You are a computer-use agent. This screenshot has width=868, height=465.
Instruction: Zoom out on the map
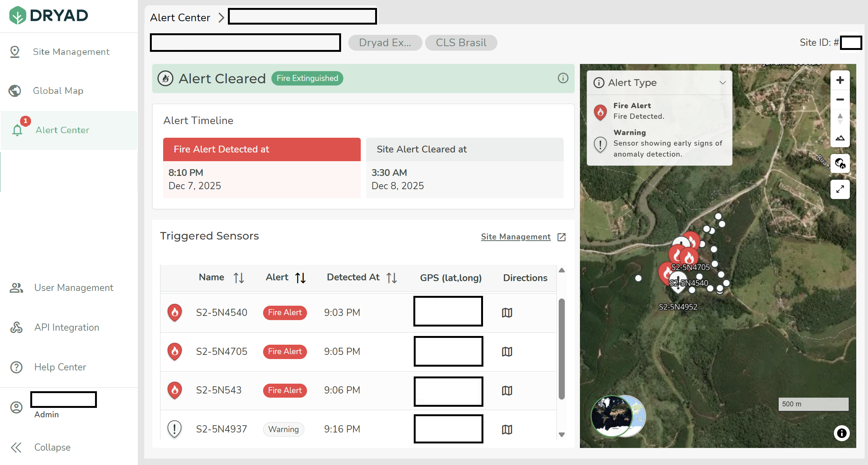840,100
